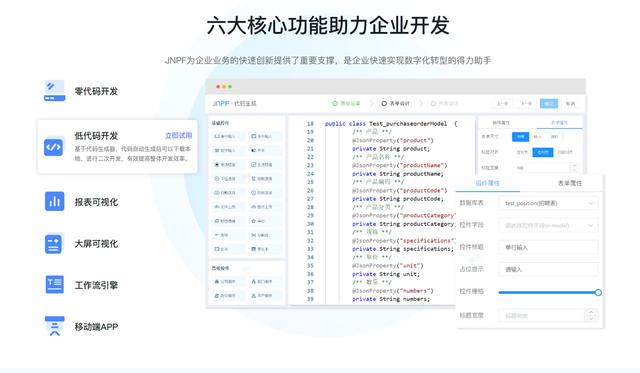Viewport: 640px width, 373px height.
Task: Open the 移动端APP feature icon
Action: tap(54, 326)
